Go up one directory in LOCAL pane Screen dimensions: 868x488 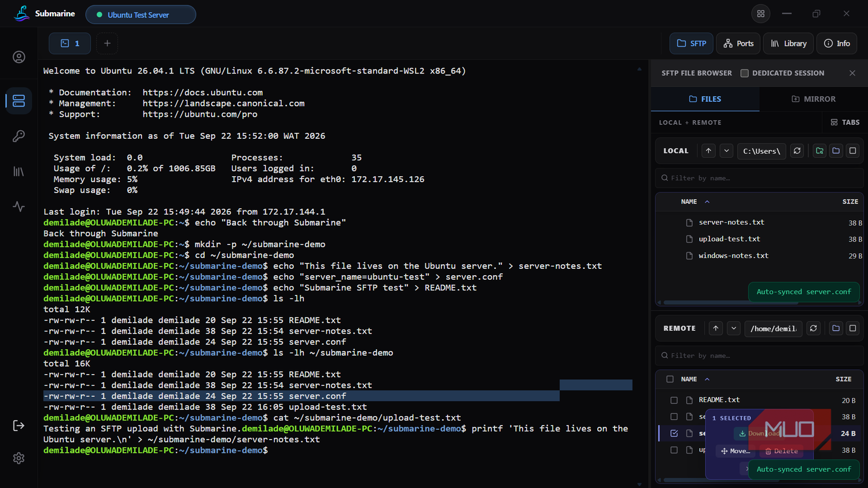click(709, 151)
